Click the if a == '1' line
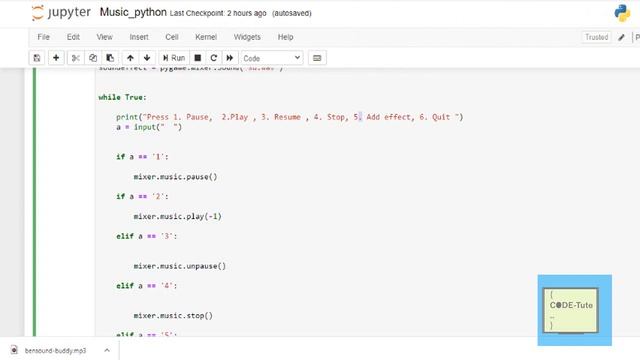The image size is (640, 360). 142,157
